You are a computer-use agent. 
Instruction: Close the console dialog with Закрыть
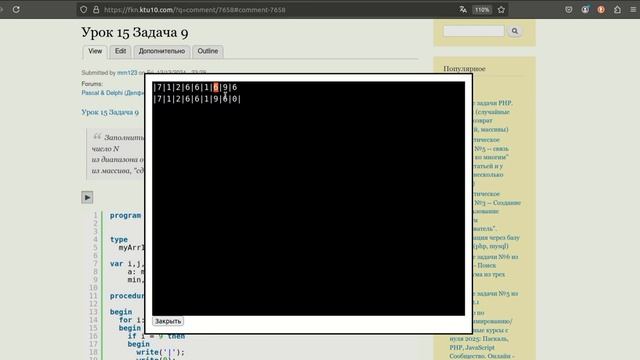pyautogui.click(x=168, y=321)
